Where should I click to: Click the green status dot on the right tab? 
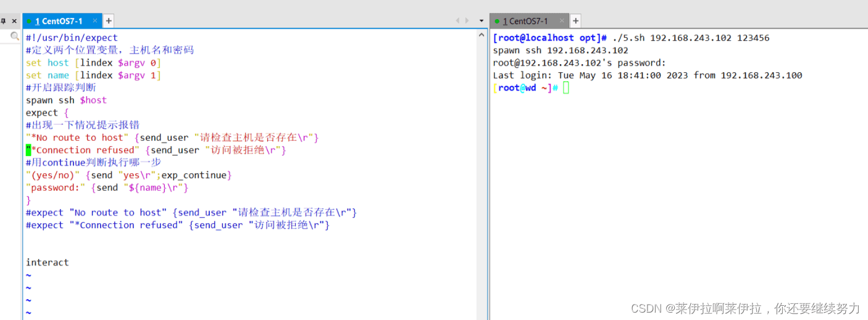point(497,22)
